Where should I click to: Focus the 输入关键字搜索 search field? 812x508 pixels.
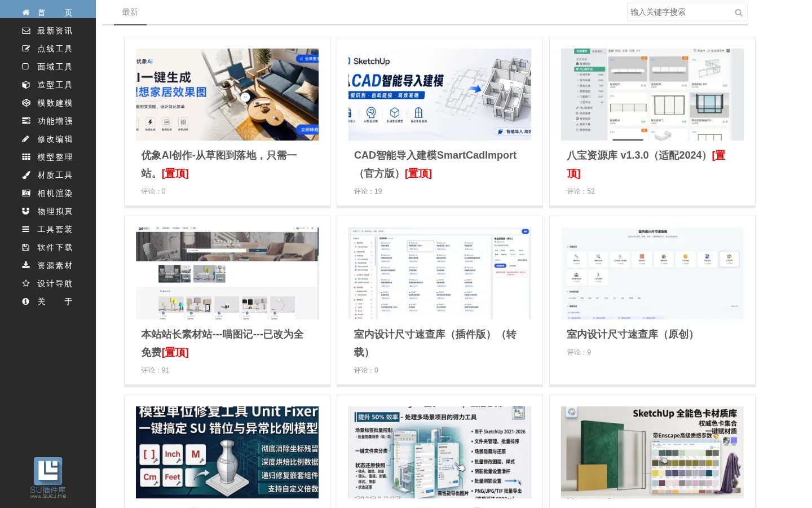(680, 12)
